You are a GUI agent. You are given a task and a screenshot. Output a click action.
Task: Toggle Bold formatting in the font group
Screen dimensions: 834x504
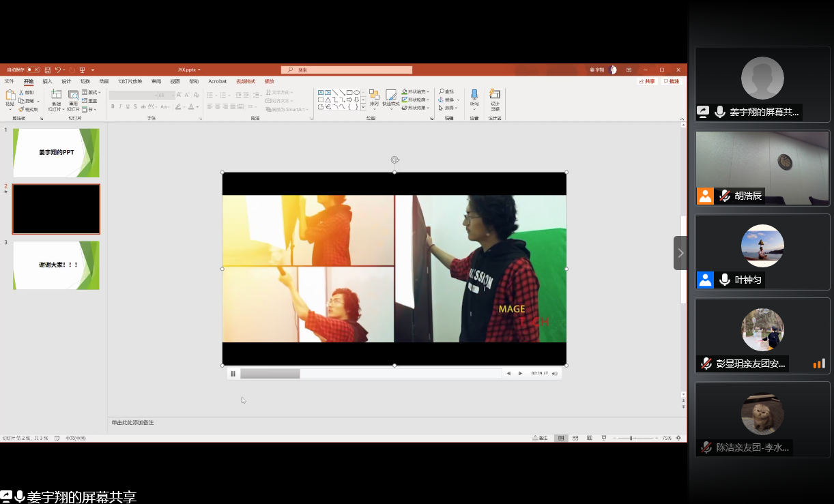coord(113,106)
